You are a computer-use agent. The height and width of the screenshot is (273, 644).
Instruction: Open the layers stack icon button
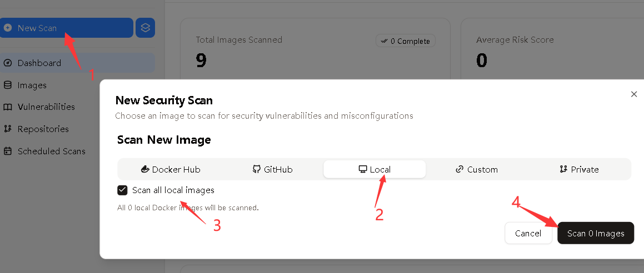coord(146,28)
